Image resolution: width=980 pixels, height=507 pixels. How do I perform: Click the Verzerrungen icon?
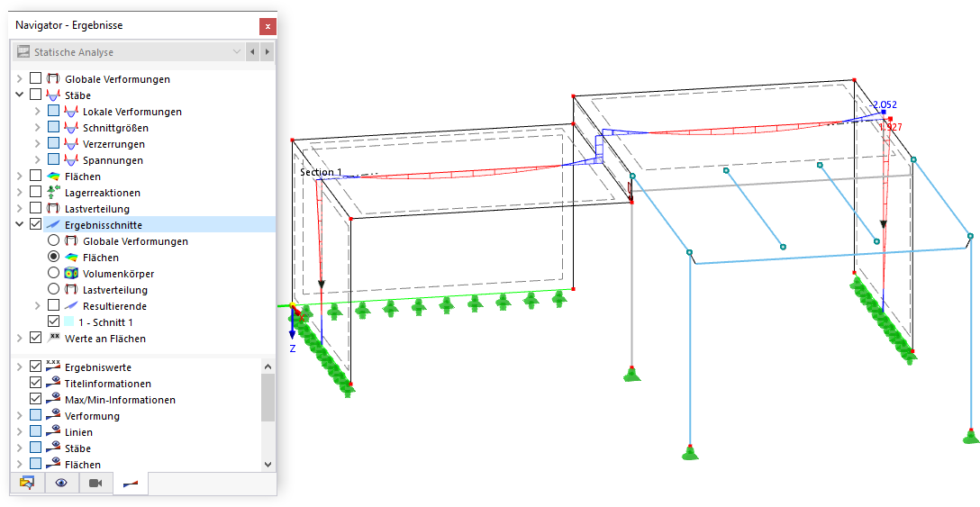tap(70, 144)
